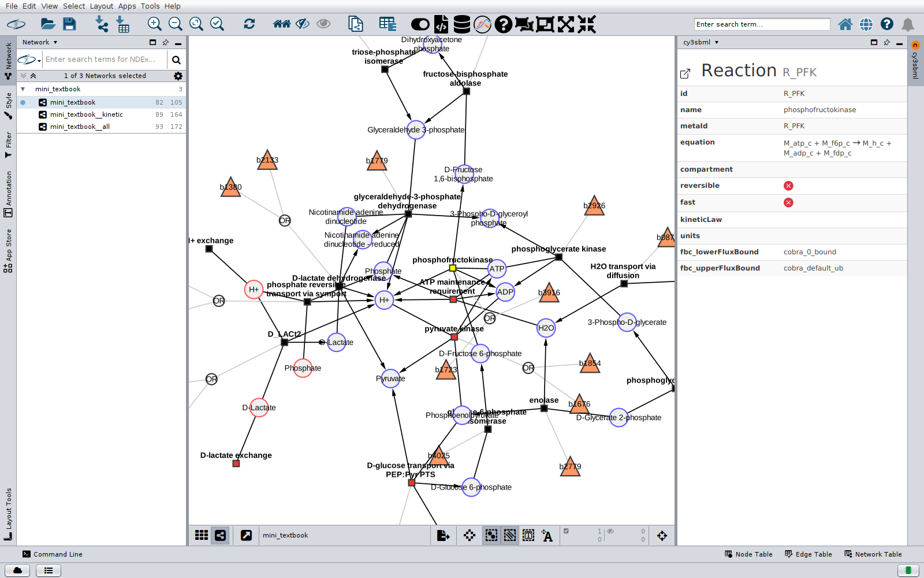Toggle the black pill switch in toolbar
The image size is (924, 578).
(420, 24)
